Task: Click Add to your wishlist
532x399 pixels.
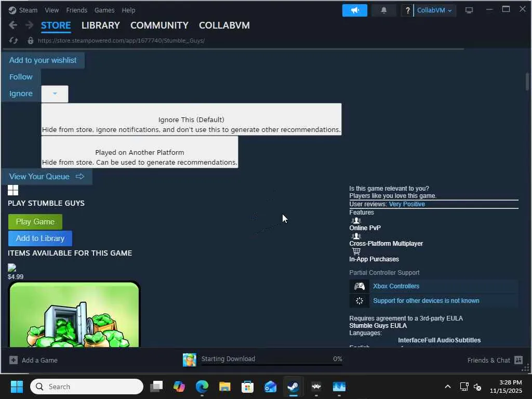Action: click(43, 60)
